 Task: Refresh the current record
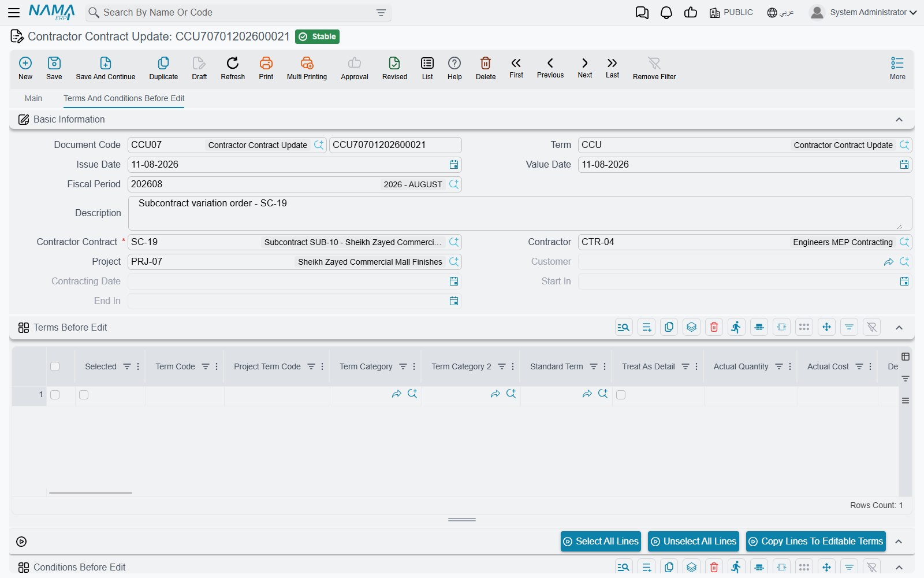click(233, 68)
